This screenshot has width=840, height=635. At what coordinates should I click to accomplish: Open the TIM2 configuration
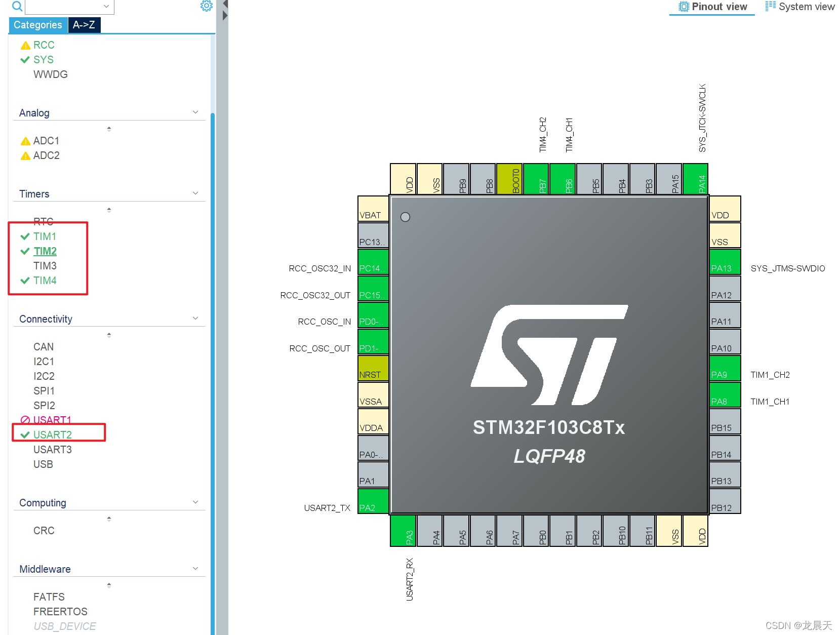(x=45, y=251)
